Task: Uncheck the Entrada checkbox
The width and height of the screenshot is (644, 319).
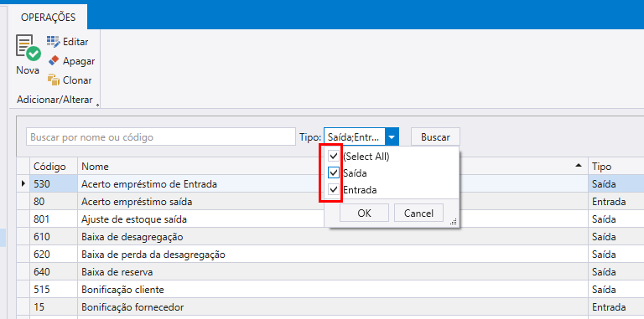Action: click(x=334, y=190)
